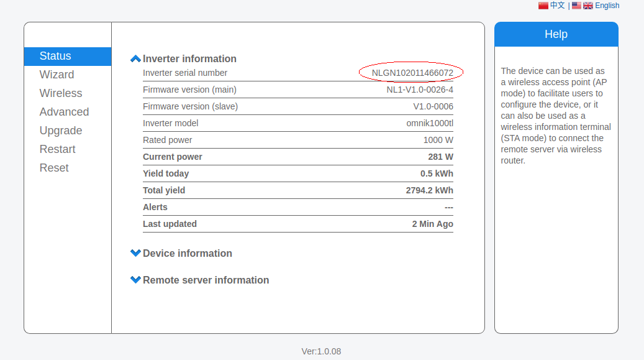Select Advanced in the sidebar
Image resolution: width=644 pixels, height=360 pixels.
64,112
